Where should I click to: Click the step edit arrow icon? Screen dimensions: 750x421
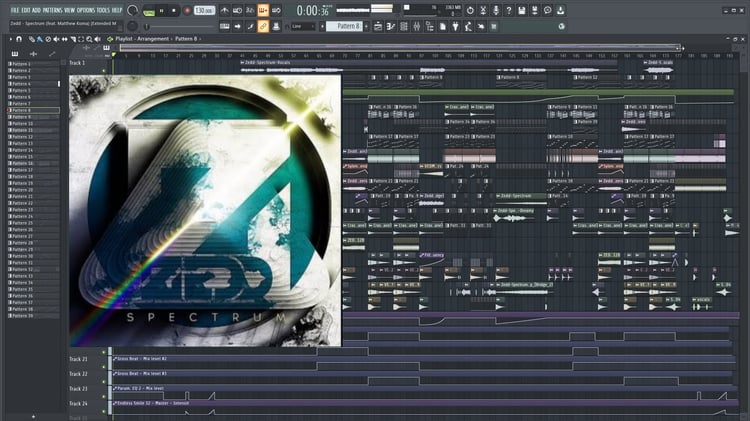click(x=237, y=26)
